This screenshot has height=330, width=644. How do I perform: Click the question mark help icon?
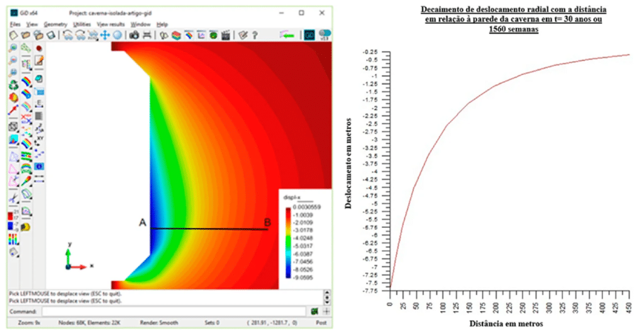255,35
